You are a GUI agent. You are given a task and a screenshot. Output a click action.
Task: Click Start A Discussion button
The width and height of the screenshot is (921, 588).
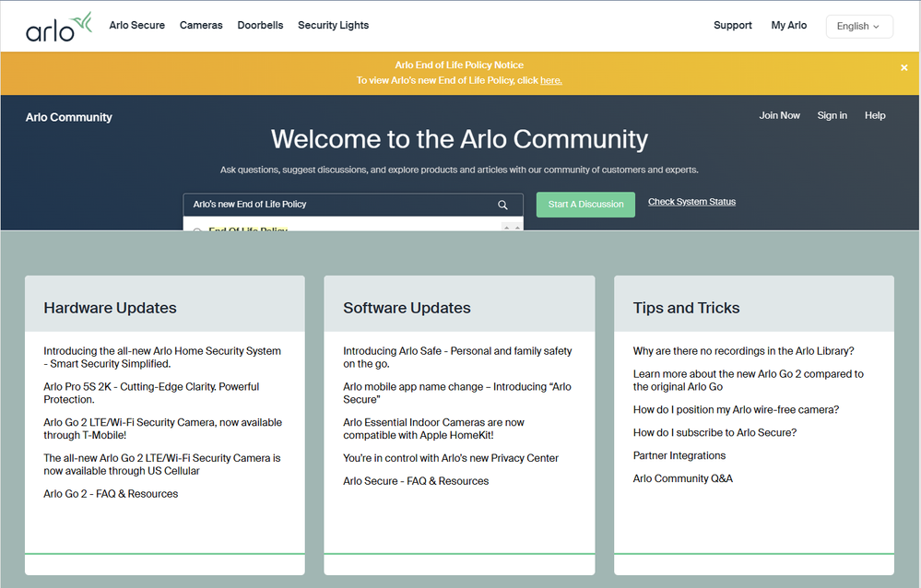[x=585, y=205]
